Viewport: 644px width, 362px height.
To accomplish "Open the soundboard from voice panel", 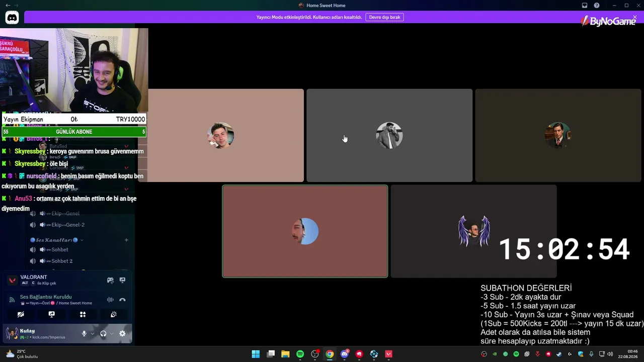I will (x=114, y=314).
